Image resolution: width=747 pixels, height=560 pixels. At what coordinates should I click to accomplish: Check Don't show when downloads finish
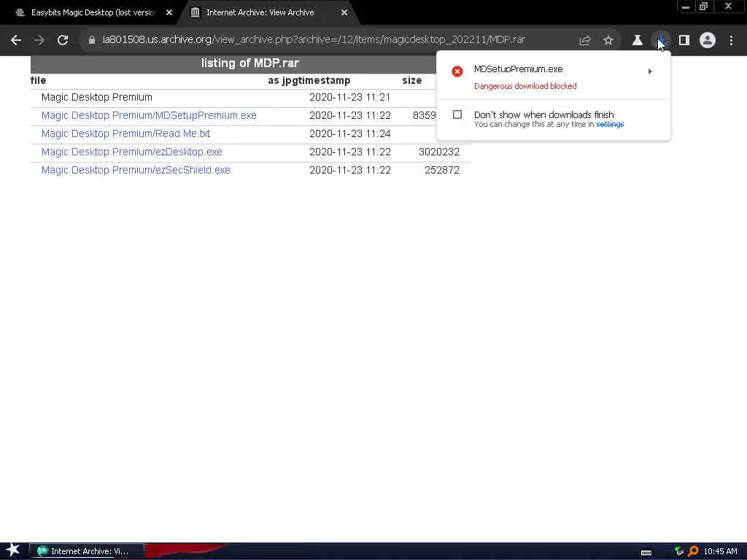(x=457, y=114)
